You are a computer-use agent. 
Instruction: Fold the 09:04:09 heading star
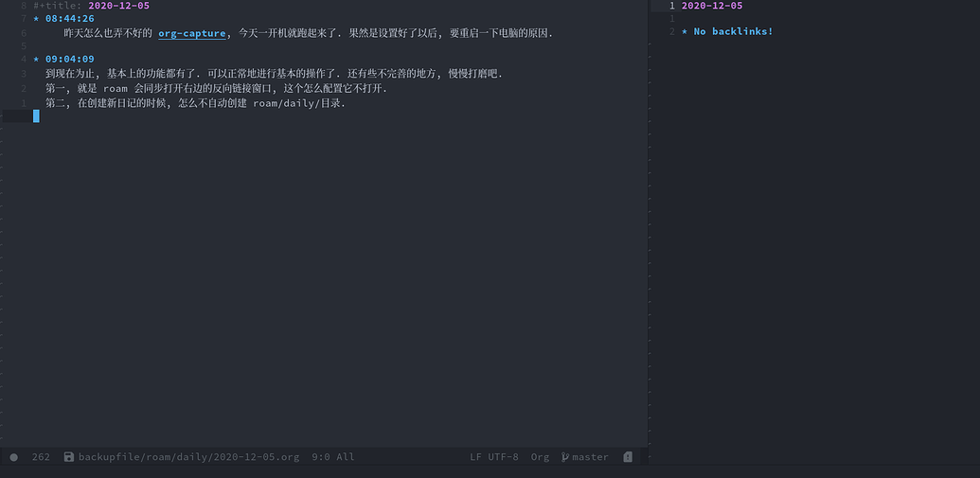[x=36, y=60]
